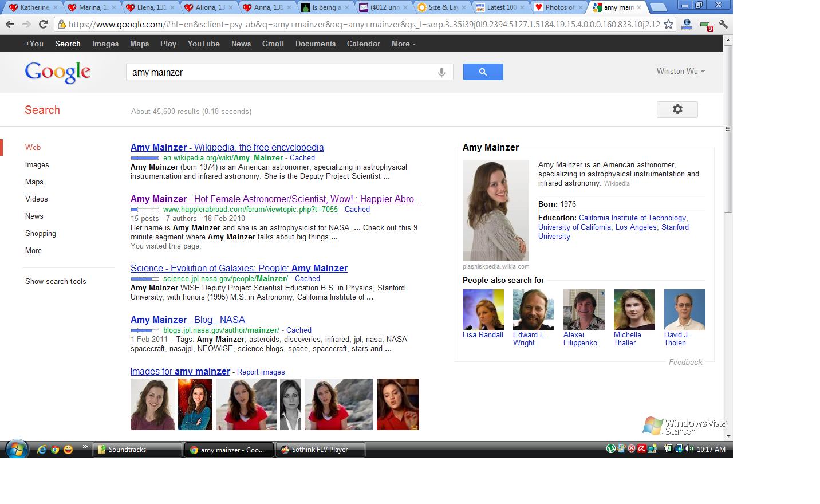
Task: Click the Feedback link under knowledge panel
Action: pos(685,362)
